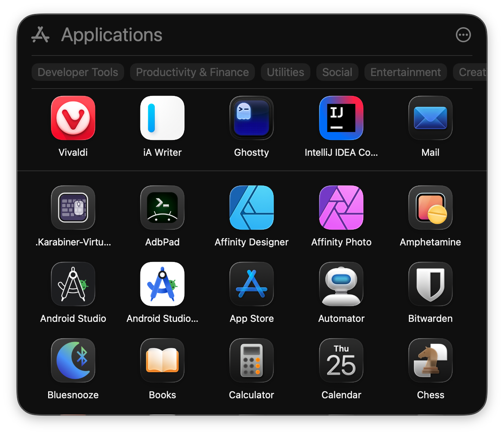The height and width of the screenshot is (435, 504).
Task: Launch AdbPad app icon
Action: click(162, 208)
